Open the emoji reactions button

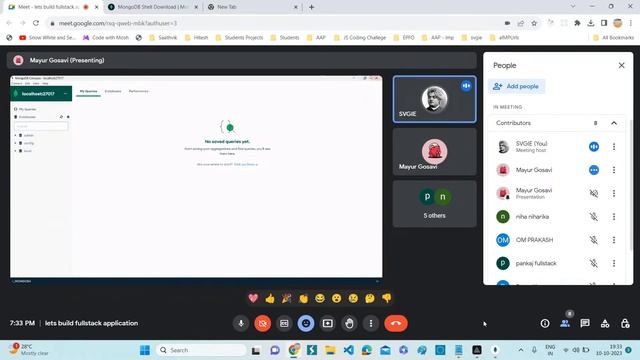[306, 323]
